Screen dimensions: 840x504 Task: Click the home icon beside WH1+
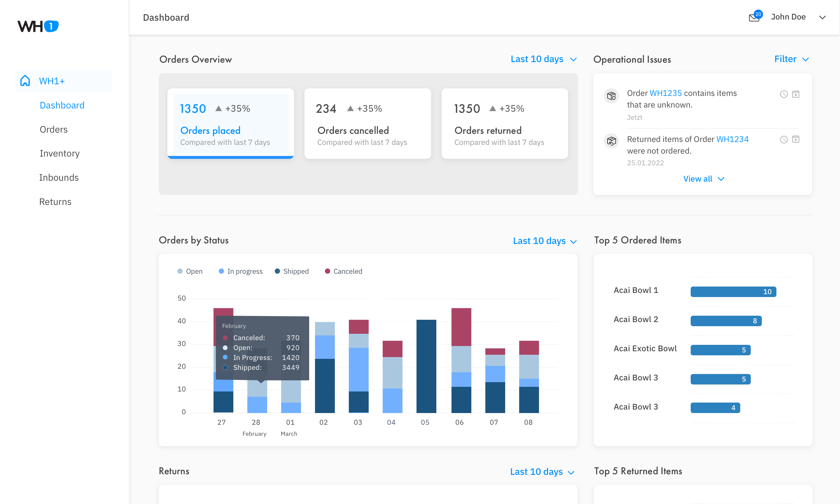pos(25,81)
